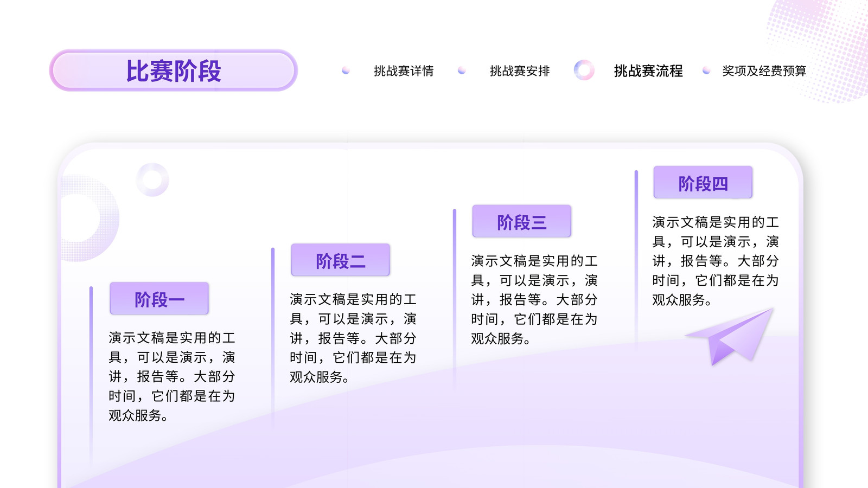Image resolution: width=868 pixels, height=488 pixels.
Task: Click the bullet dot before 奖项及经费预算
Action: point(706,70)
